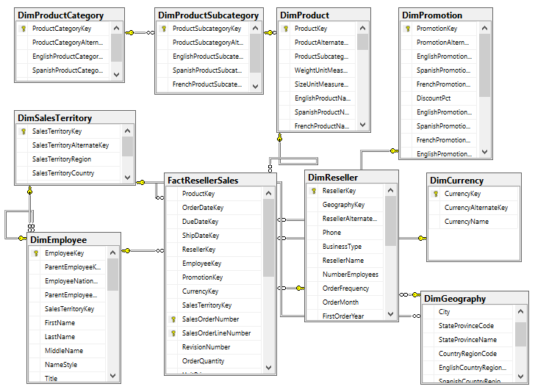Click the key icon next to EmployeeKey

point(36,253)
